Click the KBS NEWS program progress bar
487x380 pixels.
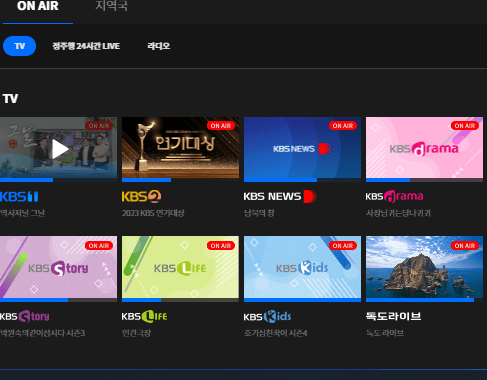(302, 180)
